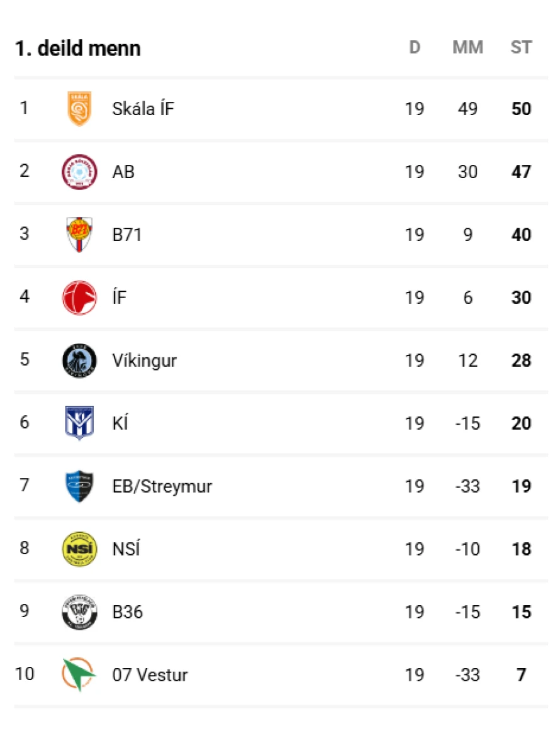Click the 07 Vestur team name
The width and height of the screenshot is (560, 731).
tap(150, 674)
